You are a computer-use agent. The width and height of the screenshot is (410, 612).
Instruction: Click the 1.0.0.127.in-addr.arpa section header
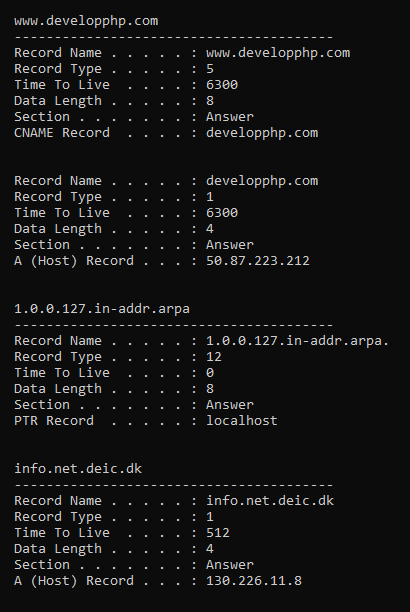coord(102,309)
